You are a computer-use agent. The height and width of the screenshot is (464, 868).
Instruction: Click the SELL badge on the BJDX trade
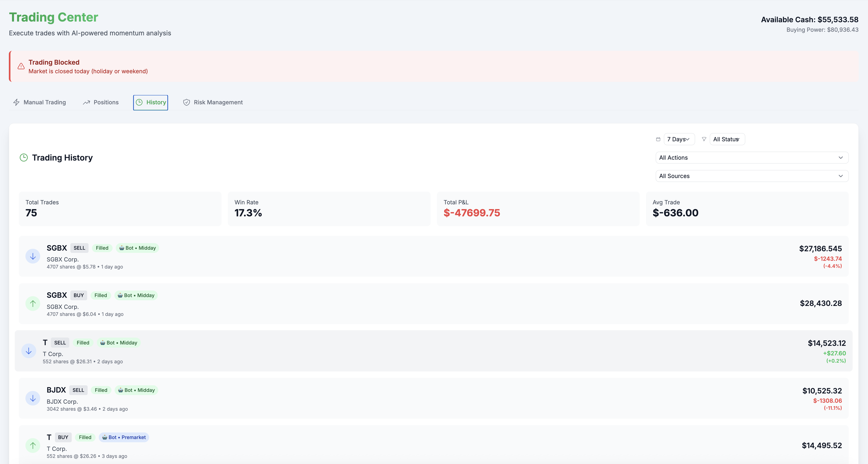click(x=79, y=390)
